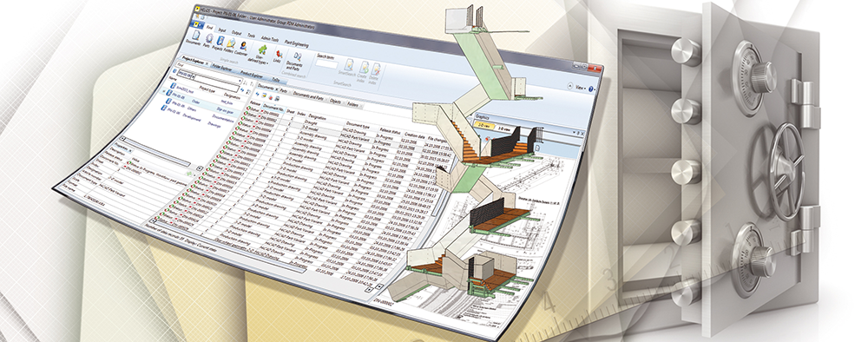868x342 pixels.
Task: Open the Parts search icon
Action: 208,41
